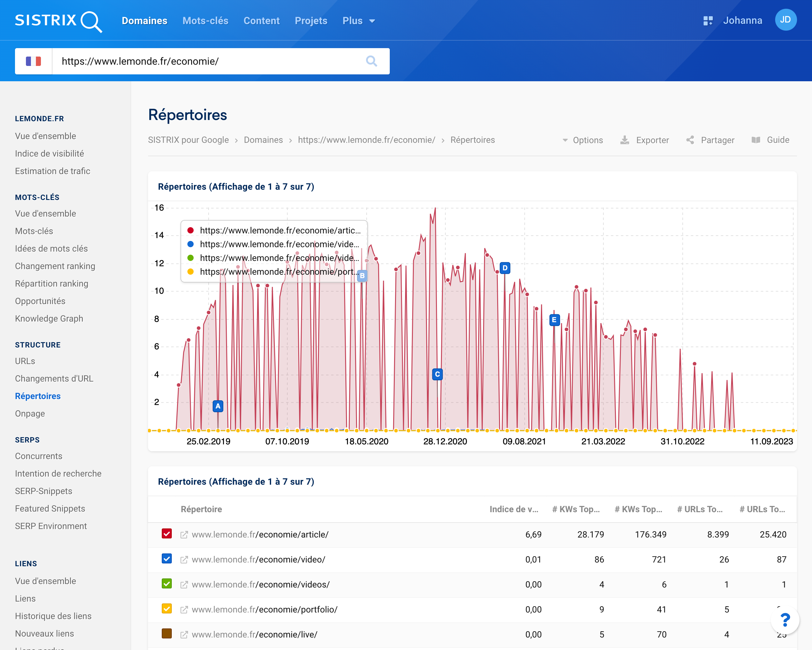This screenshot has width=812, height=650.
Task: Click the lemonde.fr/economie/ breadcrumb link
Action: [x=366, y=140]
